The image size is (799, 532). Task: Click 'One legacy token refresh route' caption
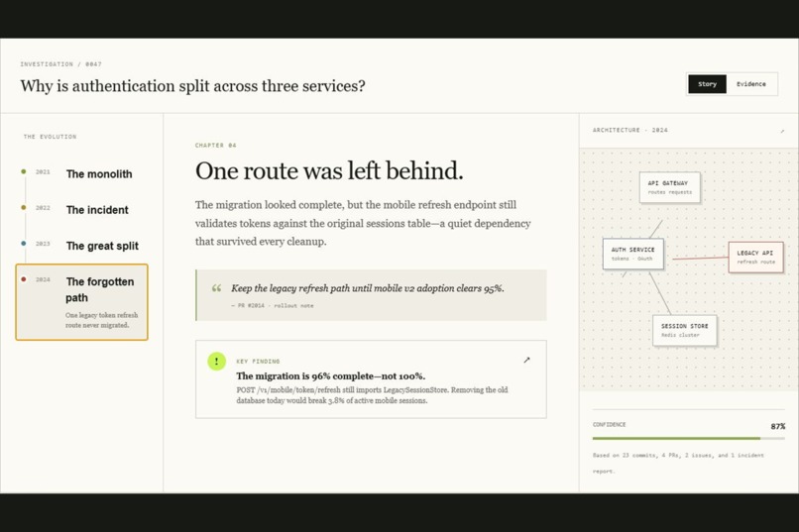pos(101,320)
